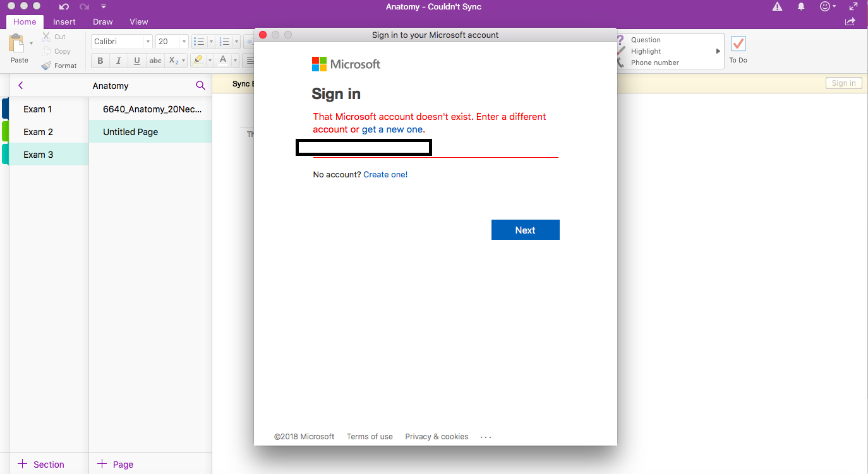The height and width of the screenshot is (474, 868).
Task: Expand bullet list style arrow
Action: (x=211, y=42)
